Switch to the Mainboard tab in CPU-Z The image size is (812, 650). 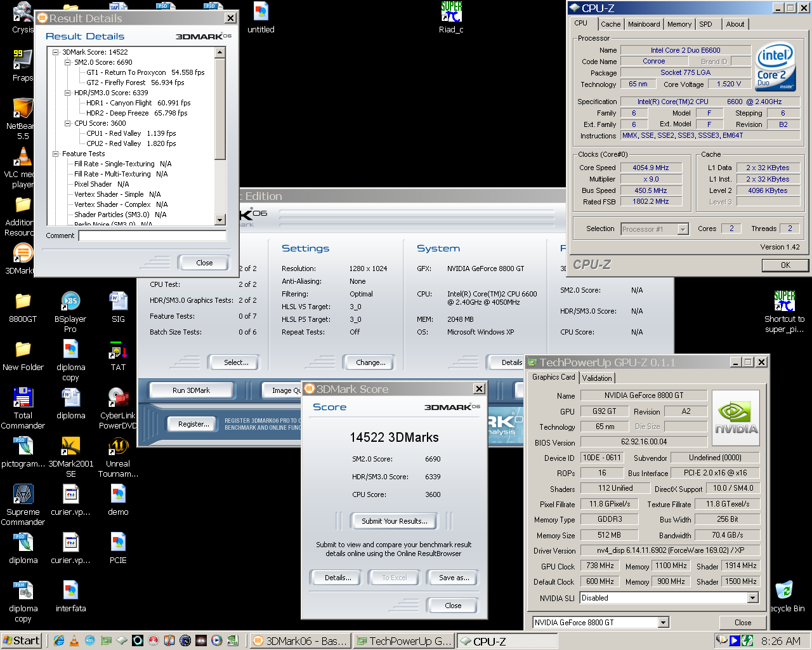644,24
